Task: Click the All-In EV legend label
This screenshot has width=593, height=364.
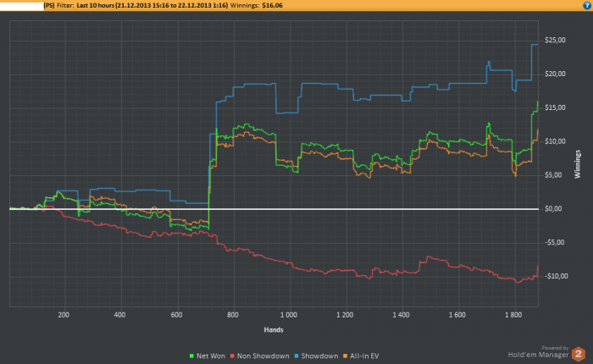Action: tap(364, 356)
